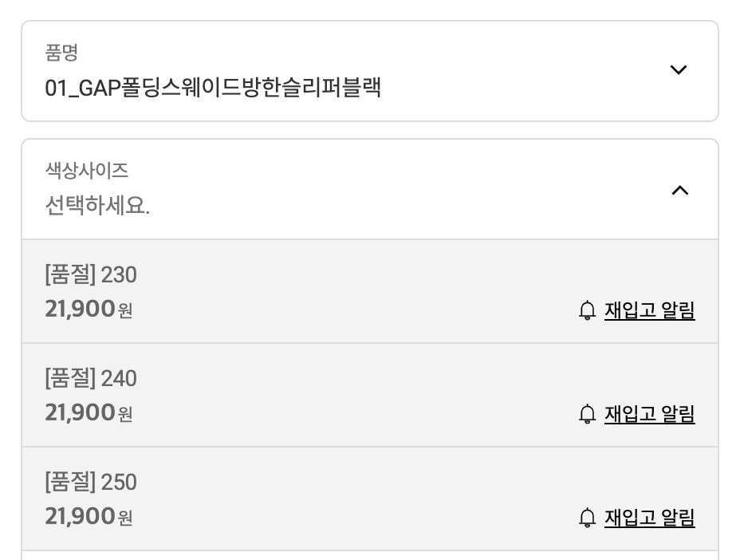
Task: Click the 21,900원 price under size 230
Action: (x=89, y=309)
